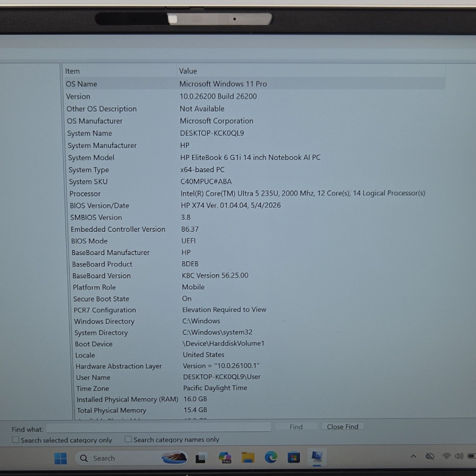Select the "Version" item row
This screenshot has height=476, width=476.
point(78,96)
